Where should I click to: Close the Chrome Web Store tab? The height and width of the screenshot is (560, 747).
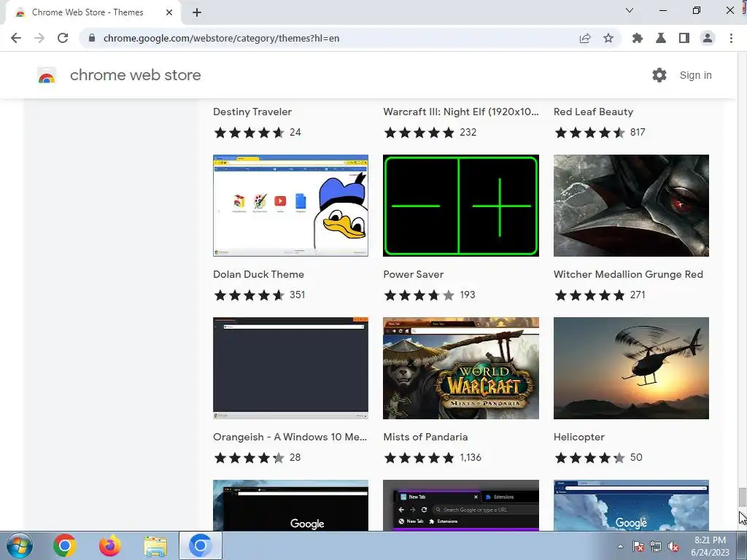click(169, 12)
